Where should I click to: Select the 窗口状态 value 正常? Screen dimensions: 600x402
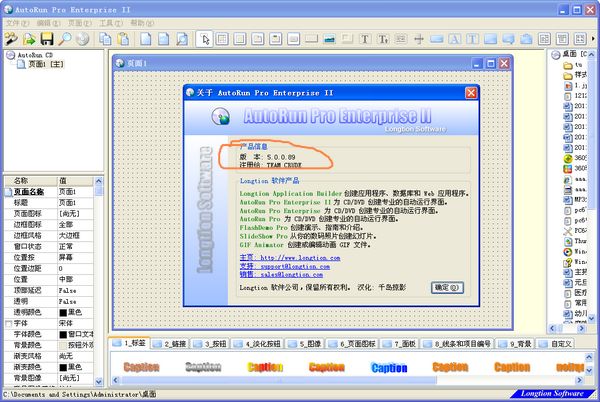pos(65,247)
